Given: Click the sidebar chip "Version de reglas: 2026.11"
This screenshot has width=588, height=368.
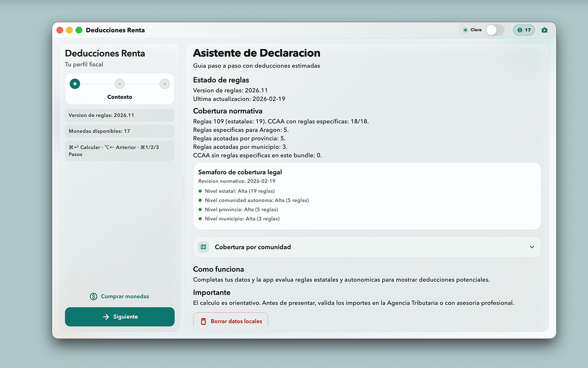Looking at the screenshot, I should (120, 115).
